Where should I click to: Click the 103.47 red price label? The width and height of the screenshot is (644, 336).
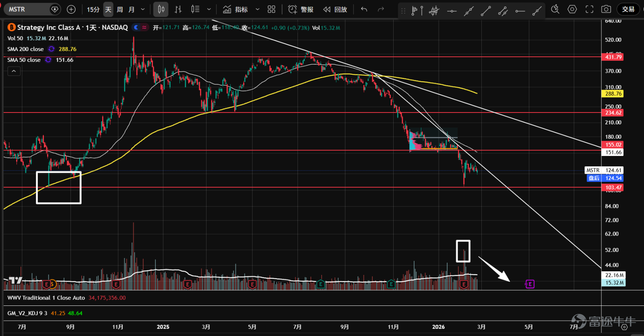612,188
